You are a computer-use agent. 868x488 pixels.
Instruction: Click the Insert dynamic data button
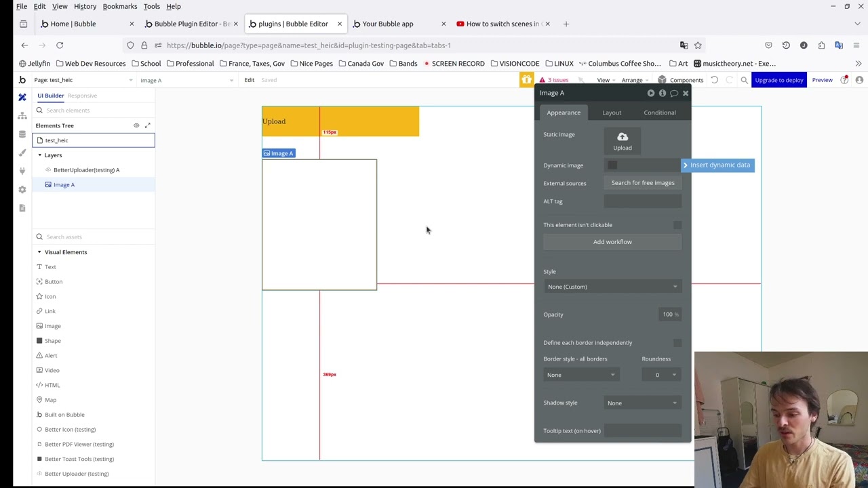(x=717, y=165)
